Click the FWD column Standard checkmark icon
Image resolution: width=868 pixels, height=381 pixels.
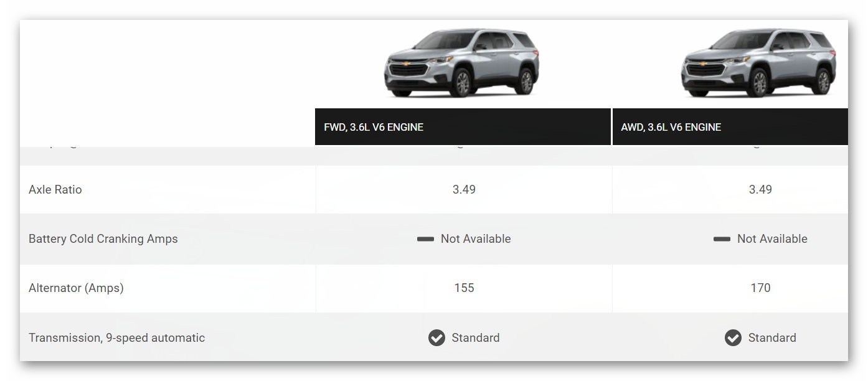pyautogui.click(x=436, y=338)
